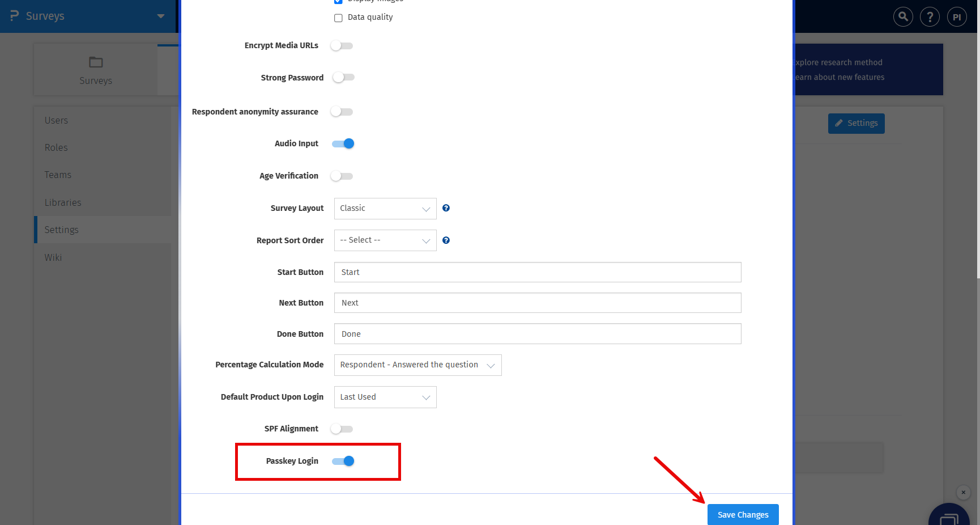The height and width of the screenshot is (525, 980).
Task: Click the learn about new features link
Action: tap(840, 77)
